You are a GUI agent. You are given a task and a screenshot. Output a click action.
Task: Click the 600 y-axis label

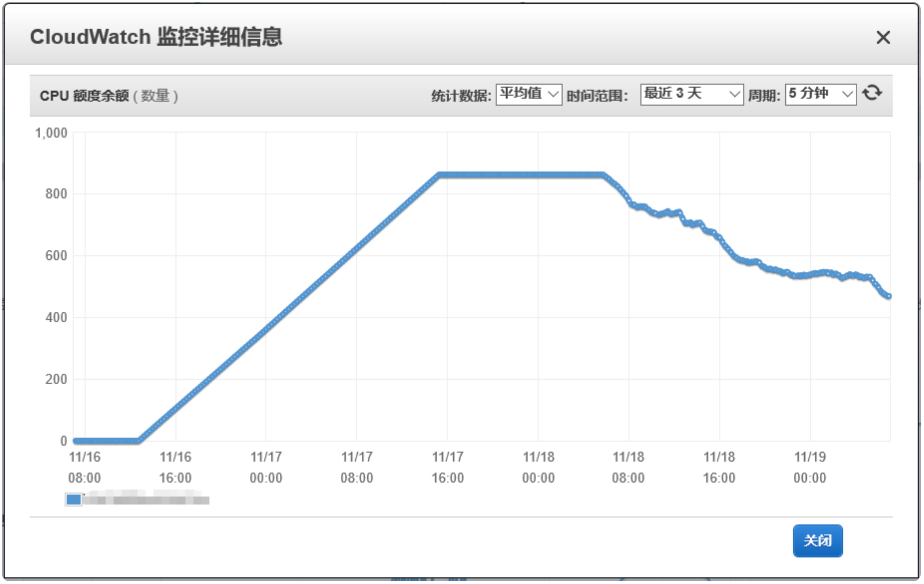pos(56,256)
